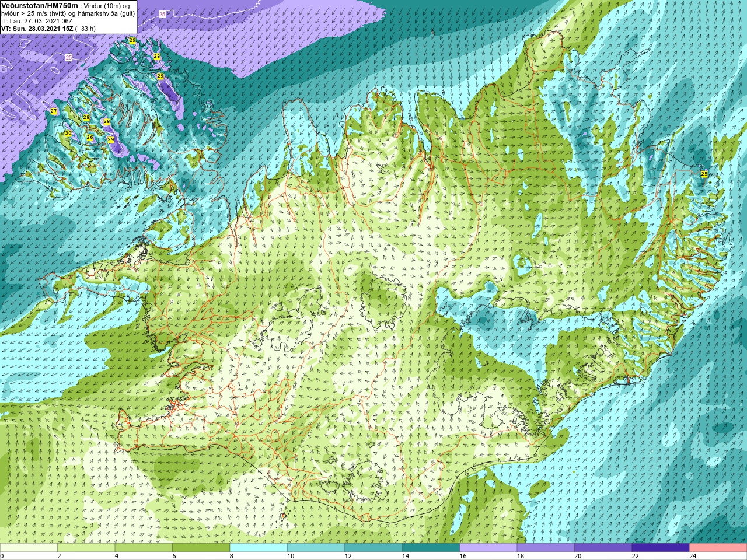The image size is (747, 560).
Task: Click the legend scale value 24
Action: click(693, 556)
